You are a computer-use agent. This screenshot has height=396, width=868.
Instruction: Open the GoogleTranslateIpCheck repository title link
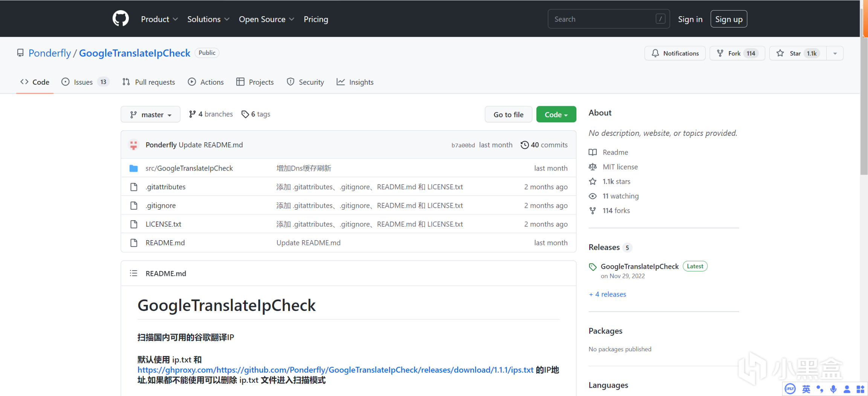134,53
